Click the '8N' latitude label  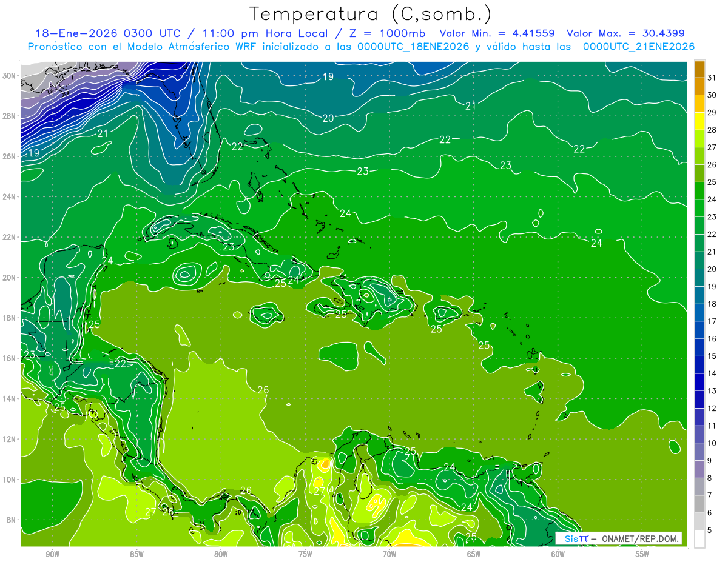(11, 520)
